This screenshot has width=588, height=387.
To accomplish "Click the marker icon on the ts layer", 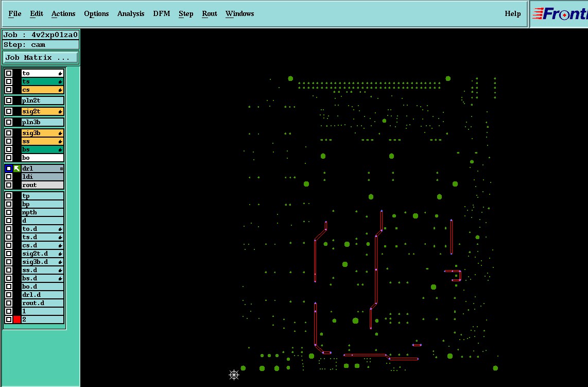I will tap(60, 81).
